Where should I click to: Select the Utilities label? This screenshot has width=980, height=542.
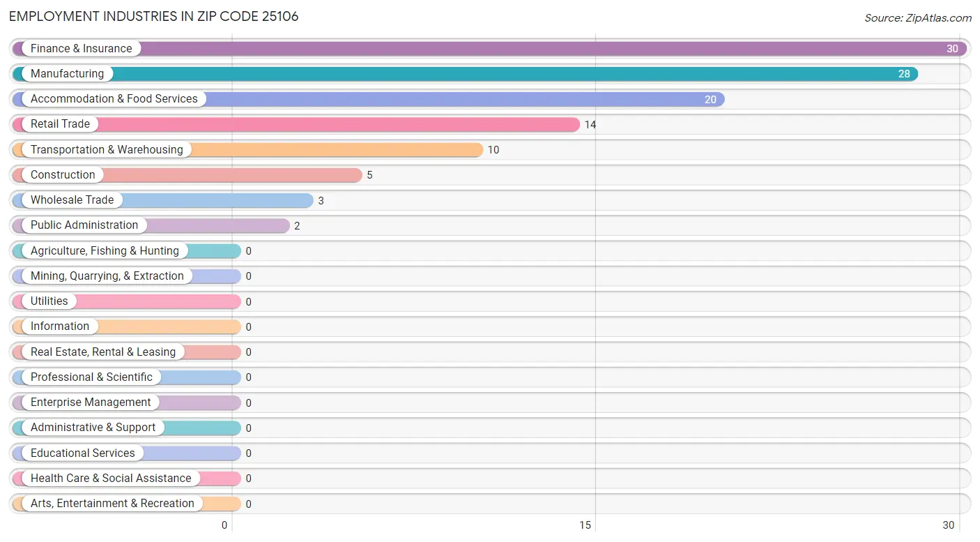[49, 301]
